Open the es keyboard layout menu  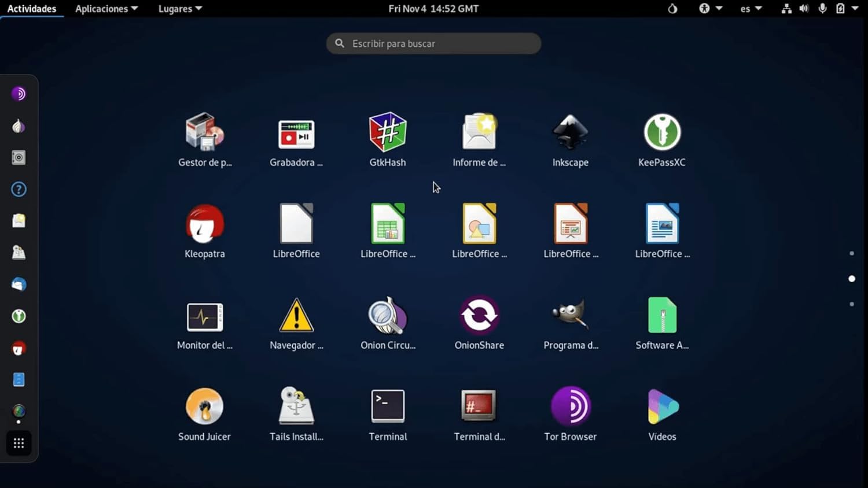(751, 9)
